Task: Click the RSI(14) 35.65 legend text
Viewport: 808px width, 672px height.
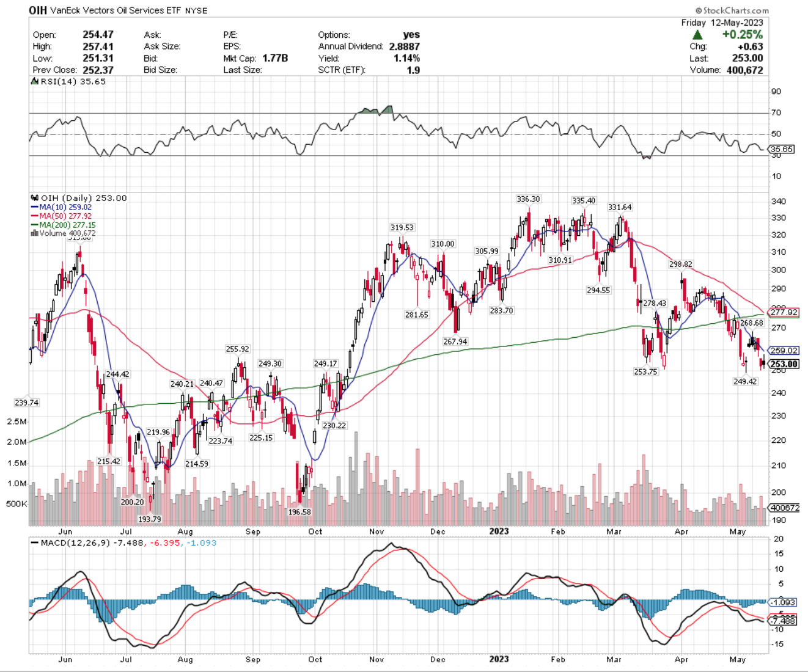Action: (x=73, y=82)
